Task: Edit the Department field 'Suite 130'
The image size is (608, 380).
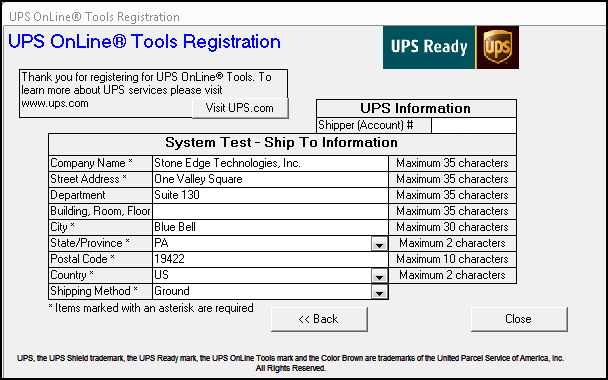Action: click(x=270, y=195)
